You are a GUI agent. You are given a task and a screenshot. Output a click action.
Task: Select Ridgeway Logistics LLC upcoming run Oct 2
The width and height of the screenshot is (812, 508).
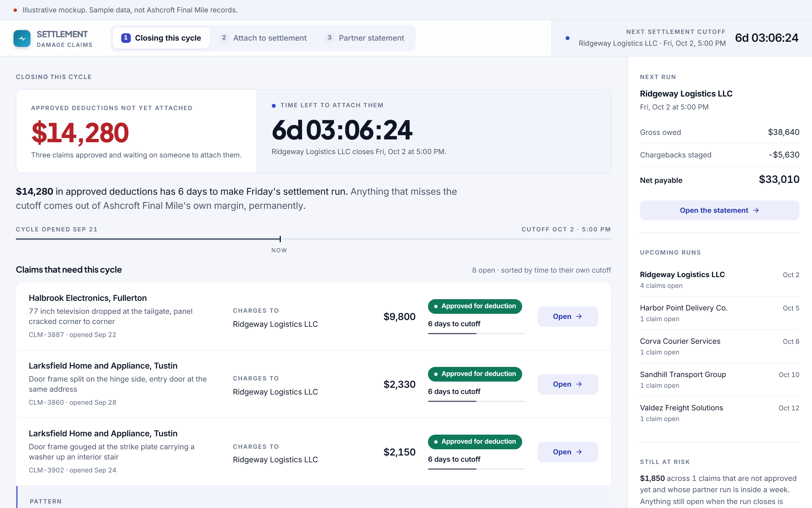click(720, 280)
